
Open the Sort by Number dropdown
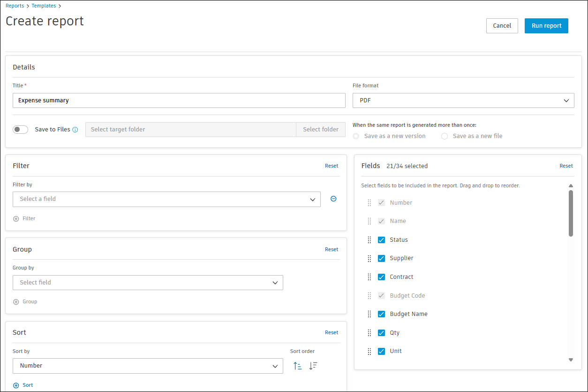coord(148,366)
